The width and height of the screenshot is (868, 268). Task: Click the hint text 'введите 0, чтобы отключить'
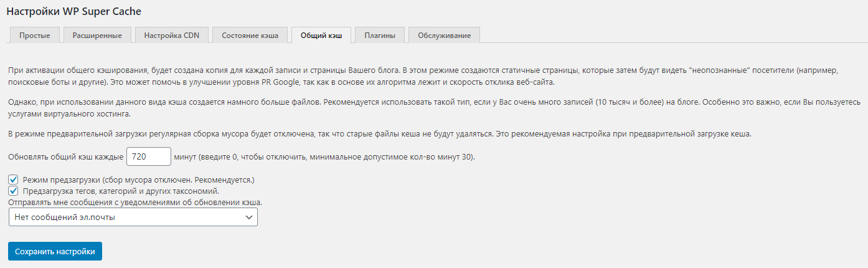(x=252, y=158)
